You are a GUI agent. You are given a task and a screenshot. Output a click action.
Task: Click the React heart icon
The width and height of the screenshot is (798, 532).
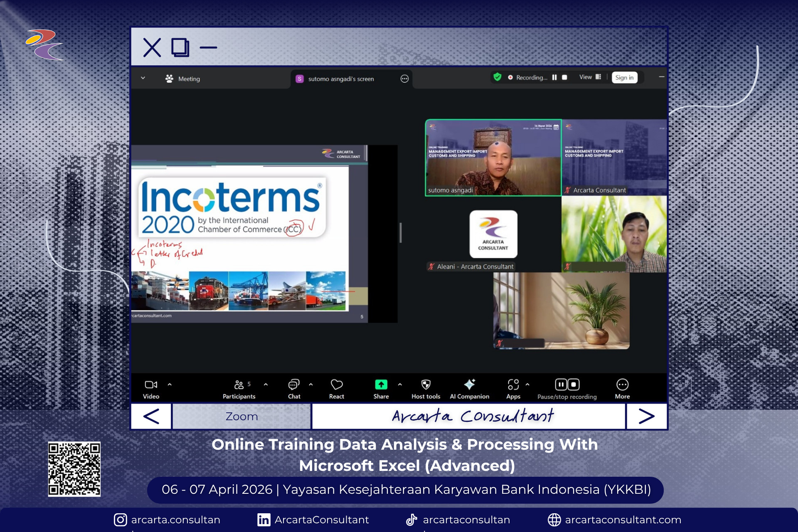point(336,384)
